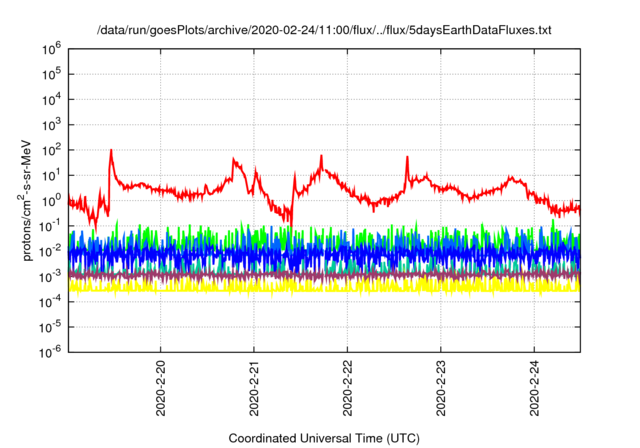The width and height of the screenshot is (640, 448).
Task: Click the chart title file path text
Action: tap(324, 30)
